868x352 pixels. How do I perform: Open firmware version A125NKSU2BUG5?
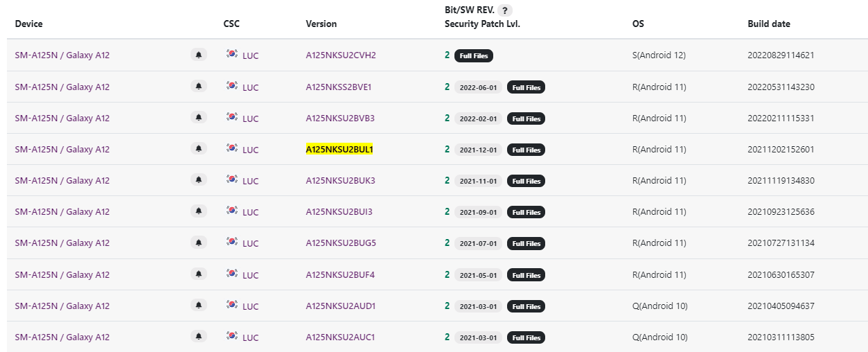(341, 243)
